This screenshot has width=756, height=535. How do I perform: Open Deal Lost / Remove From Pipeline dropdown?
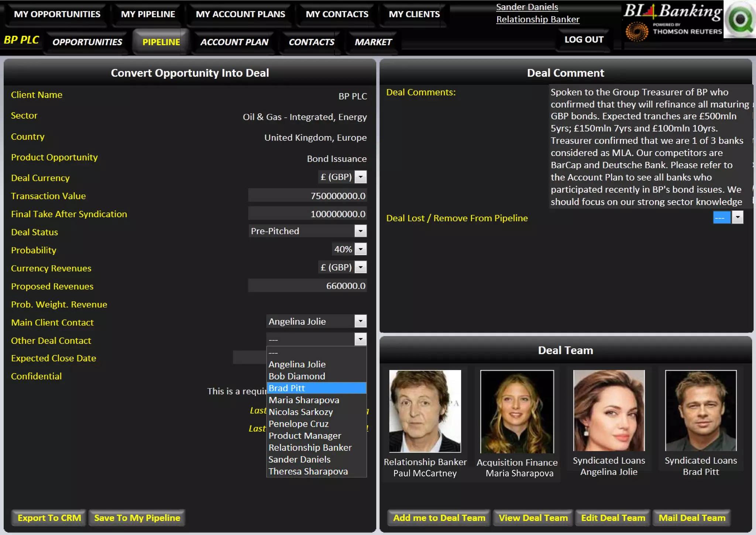pos(737,218)
